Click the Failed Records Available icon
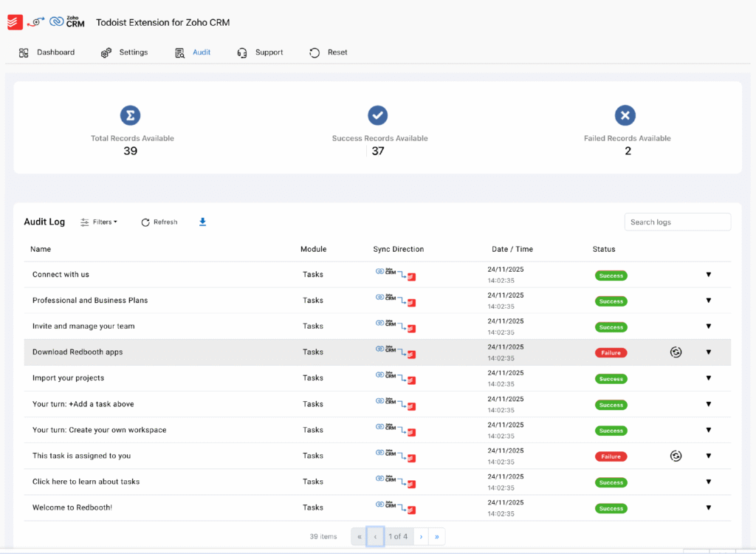The image size is (756, 554). [x=625, y=115]
